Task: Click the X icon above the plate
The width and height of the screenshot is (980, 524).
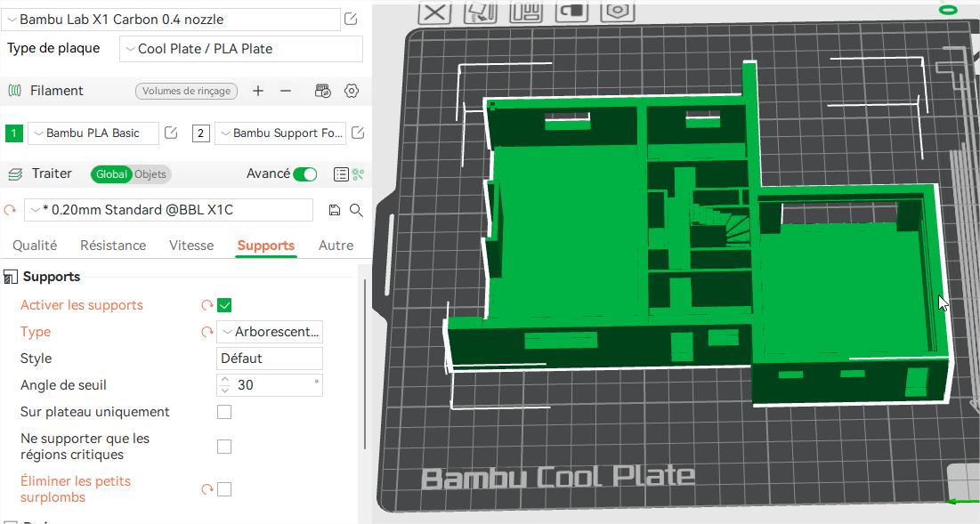Action: (x=434, y=12)
